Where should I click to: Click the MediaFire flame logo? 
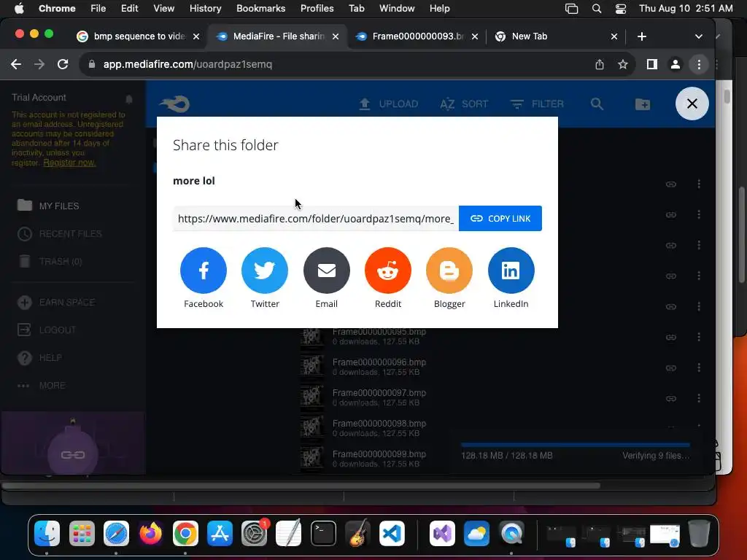coord(174,104)
